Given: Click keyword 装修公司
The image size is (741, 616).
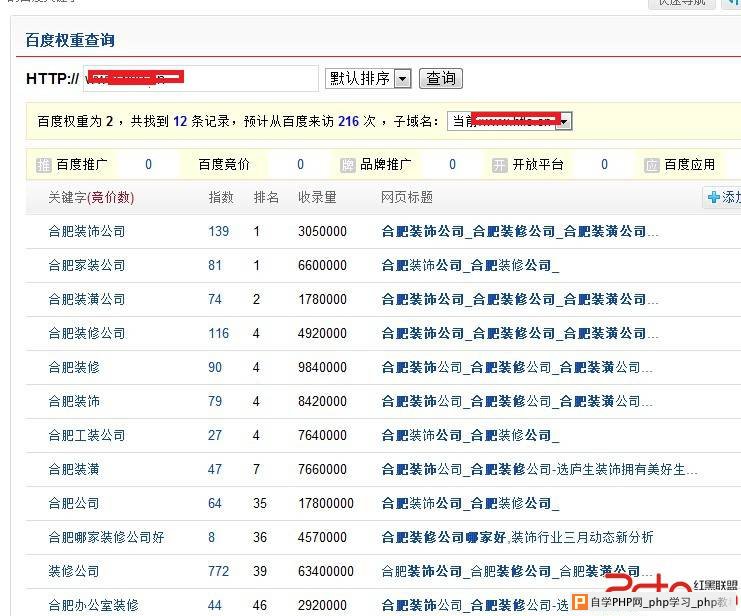Looking at the screenshot, I should click(74, 572).
